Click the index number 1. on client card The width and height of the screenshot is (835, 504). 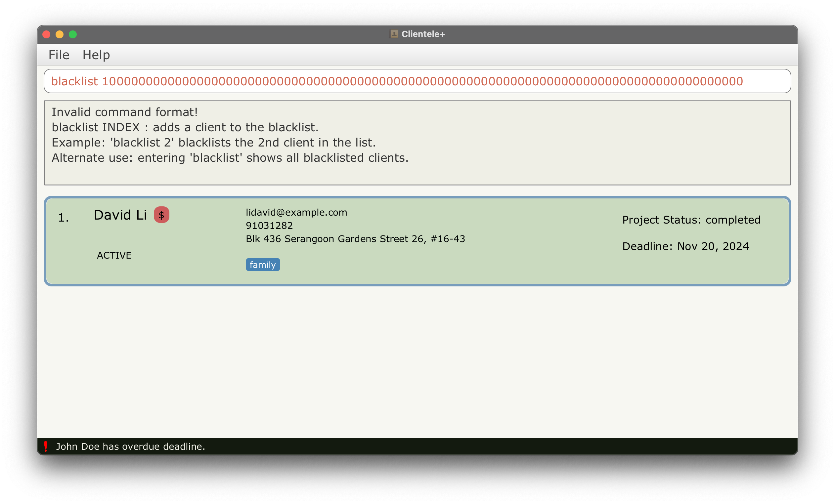point(64,218)
